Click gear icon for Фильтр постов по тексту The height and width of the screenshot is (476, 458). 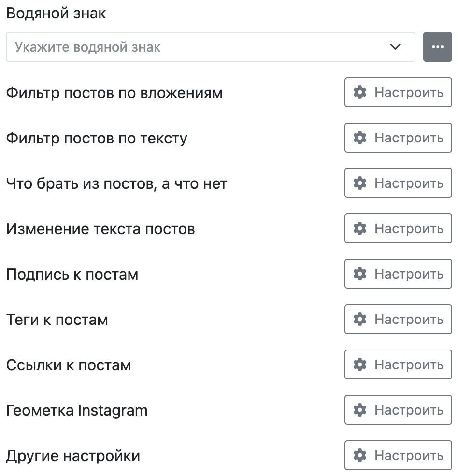pyautogui.click(x=360, y=138)
